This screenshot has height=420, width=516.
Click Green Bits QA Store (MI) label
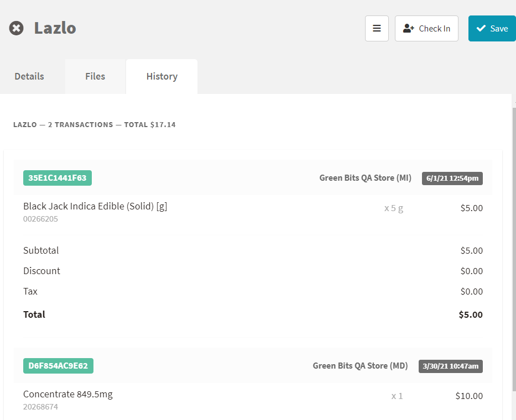point(365,178)
